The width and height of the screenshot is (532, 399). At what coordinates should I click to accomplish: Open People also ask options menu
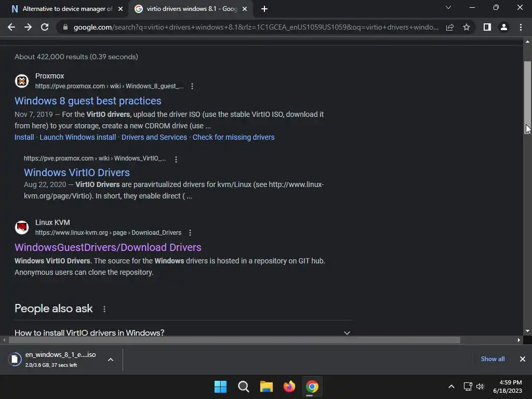pyautogui.click(x=104, y=309)
